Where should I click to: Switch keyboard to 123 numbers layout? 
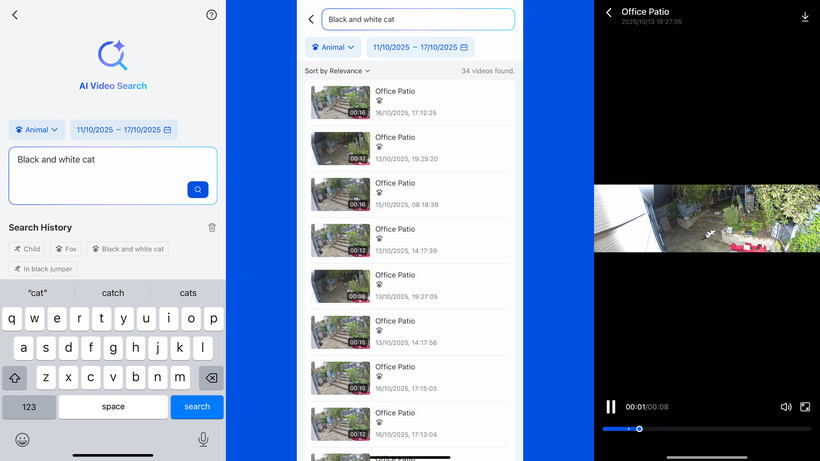point(29,407)
